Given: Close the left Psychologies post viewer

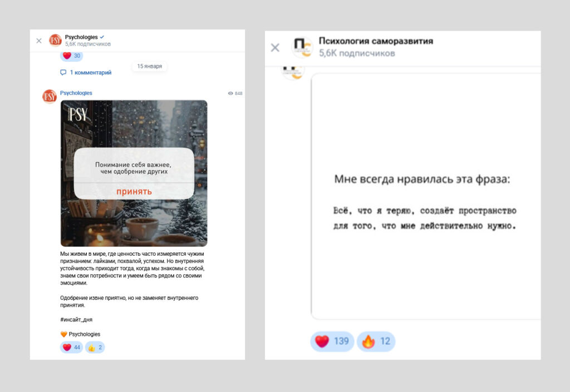Looking at the screenshot, I should click(x=38, y=40).
